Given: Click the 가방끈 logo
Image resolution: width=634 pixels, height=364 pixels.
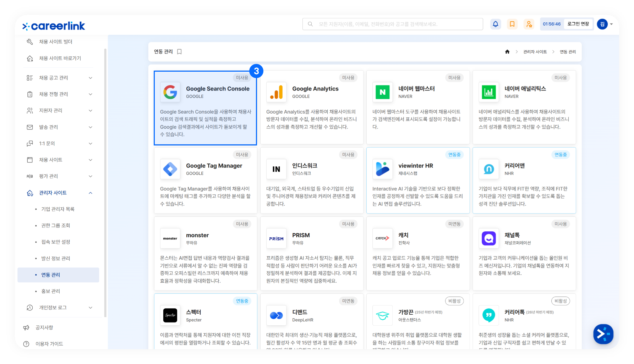Looking at the screenshot, I should (x=382, y=315).
